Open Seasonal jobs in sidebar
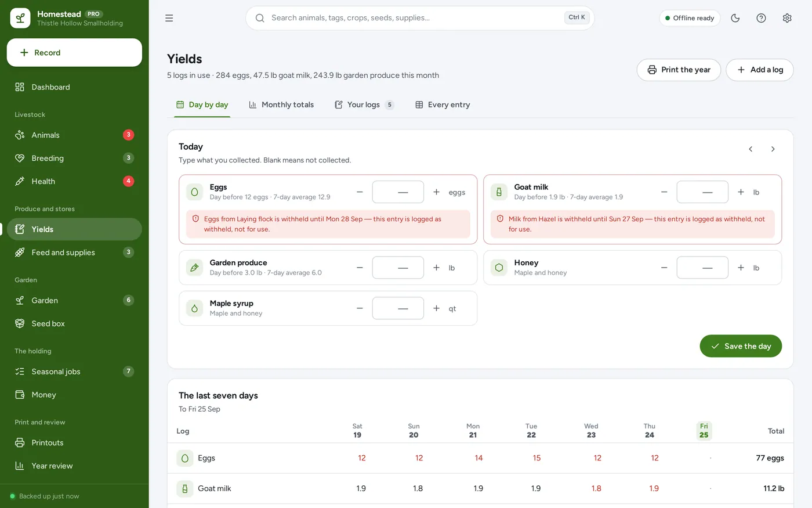 (74, 372)
